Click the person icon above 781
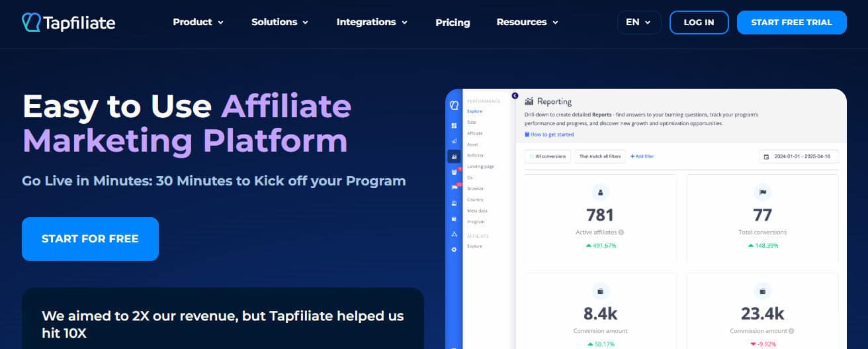 (601, 193)
